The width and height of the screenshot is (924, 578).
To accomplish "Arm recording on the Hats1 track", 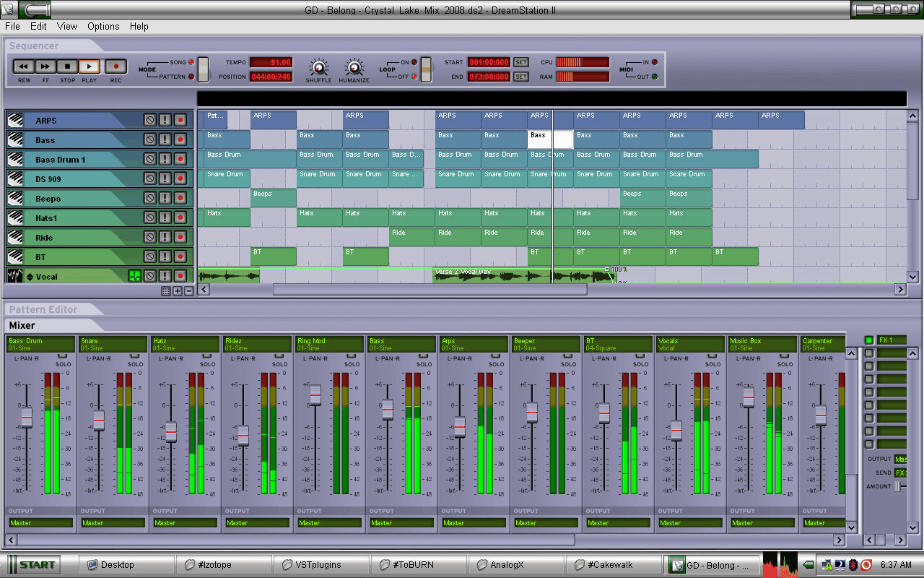I will 180,217.
